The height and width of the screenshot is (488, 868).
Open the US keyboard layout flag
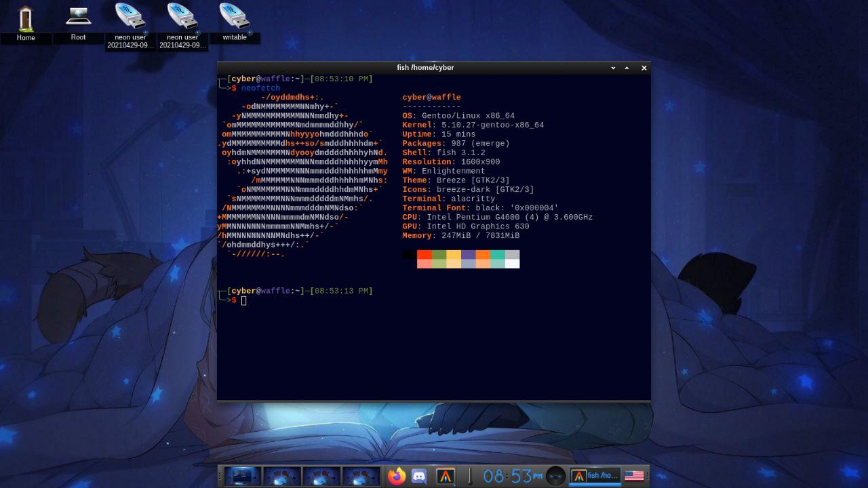click(634, 476)
